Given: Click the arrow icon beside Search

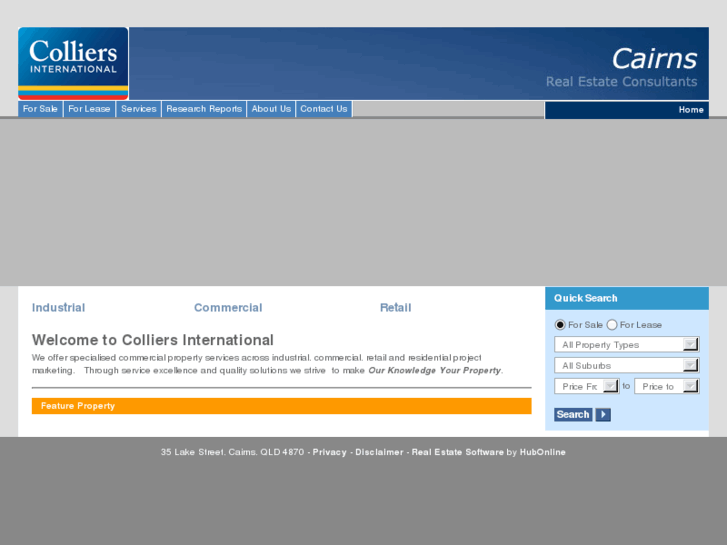Looking at the screenshot, I should 603,415.
